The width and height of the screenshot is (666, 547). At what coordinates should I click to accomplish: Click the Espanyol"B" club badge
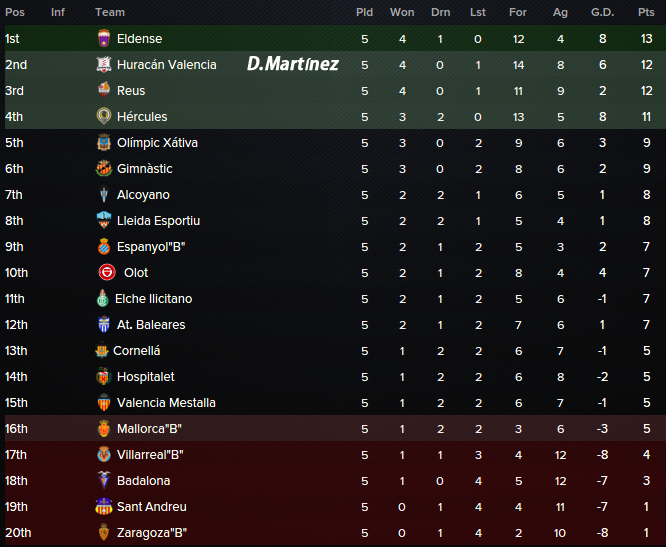tap(104, 246)
